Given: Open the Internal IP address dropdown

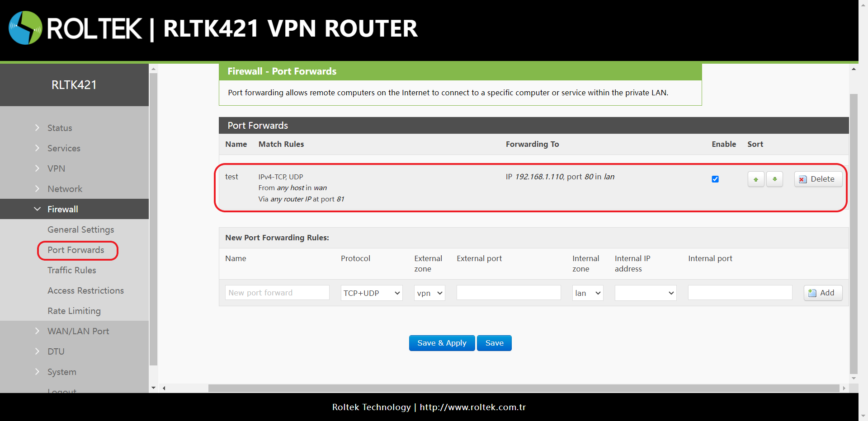Looking at the screenshot, I should [x=645, y=293].
